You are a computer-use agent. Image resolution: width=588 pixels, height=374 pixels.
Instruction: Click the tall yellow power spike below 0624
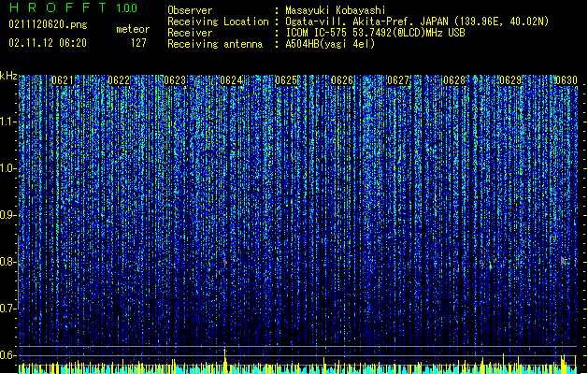(x=225, y=361)
